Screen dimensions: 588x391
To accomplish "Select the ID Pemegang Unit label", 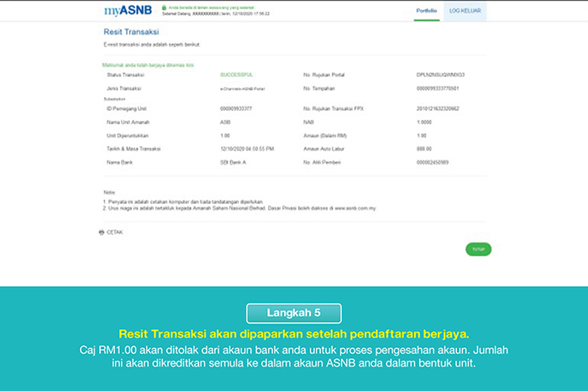I will point(126,108).
